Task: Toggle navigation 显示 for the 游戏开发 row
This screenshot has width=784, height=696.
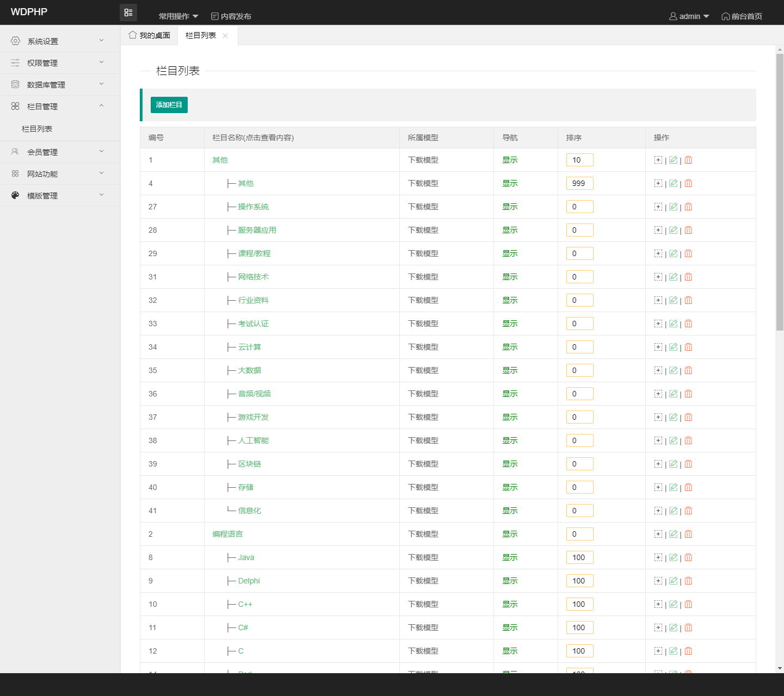Action: pyautogui.click(x=510, y=417)
